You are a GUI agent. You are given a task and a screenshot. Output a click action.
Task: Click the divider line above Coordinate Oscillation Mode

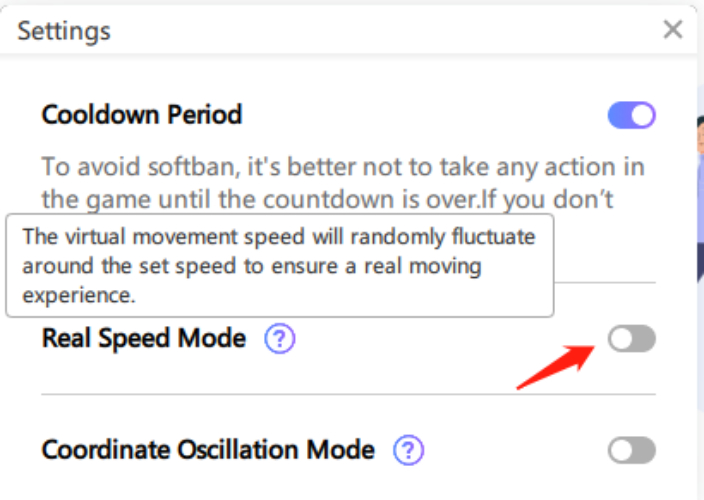(x=348, y=394)
